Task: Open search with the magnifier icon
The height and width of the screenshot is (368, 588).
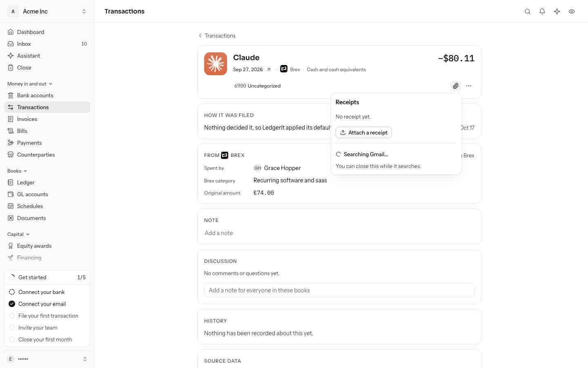Action: [528, 11]
